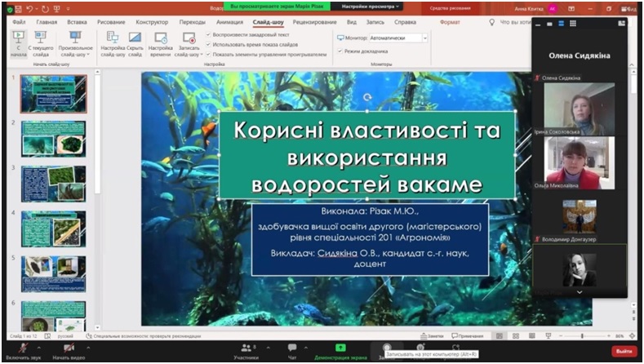
Task: Select Slide Sorter view icon in status bar
Action: pyautogui.click(x=516, y=336)
